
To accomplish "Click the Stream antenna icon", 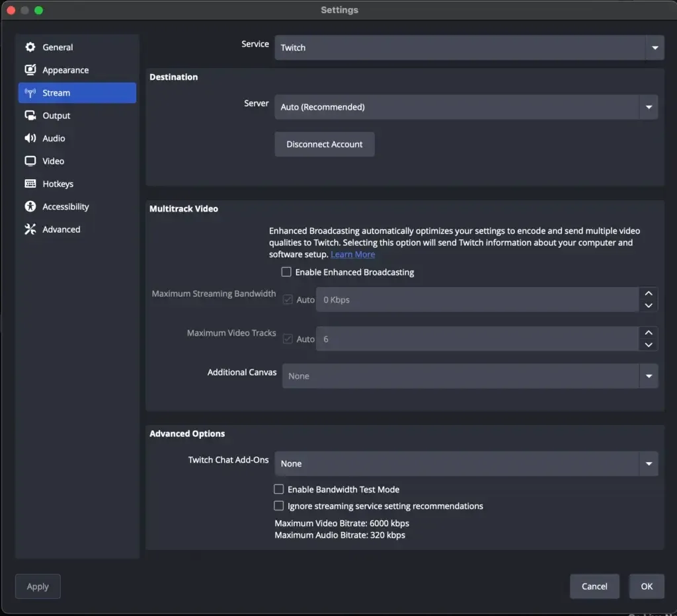I will tap(30, 93).
